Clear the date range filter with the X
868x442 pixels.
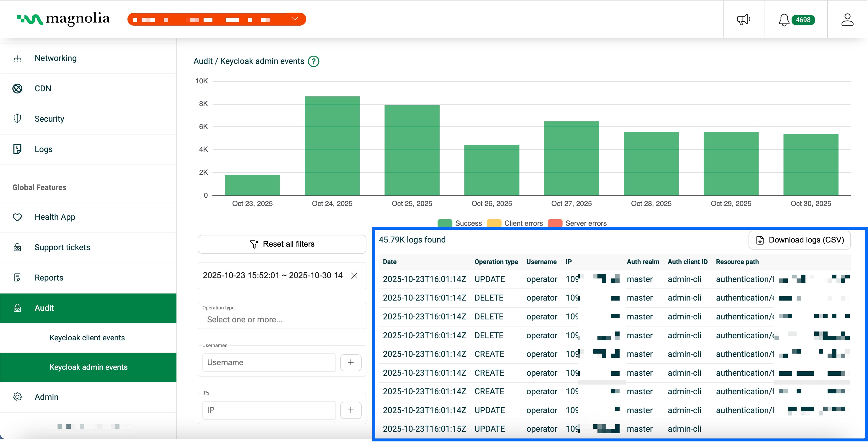[x=354, y=276]
